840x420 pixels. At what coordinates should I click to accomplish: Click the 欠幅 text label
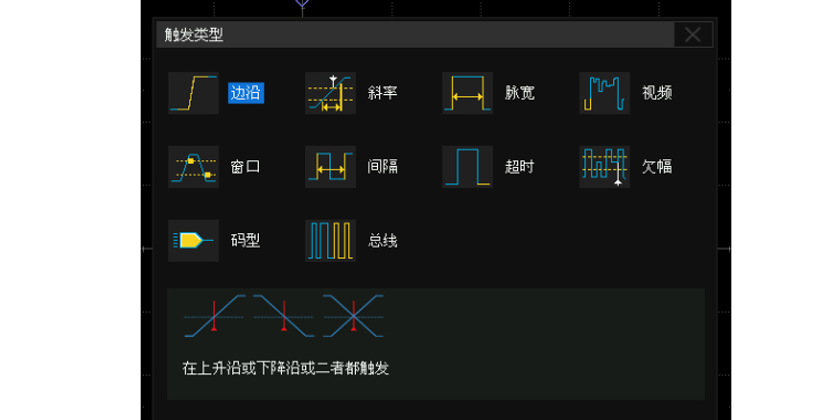pos(657,167)
